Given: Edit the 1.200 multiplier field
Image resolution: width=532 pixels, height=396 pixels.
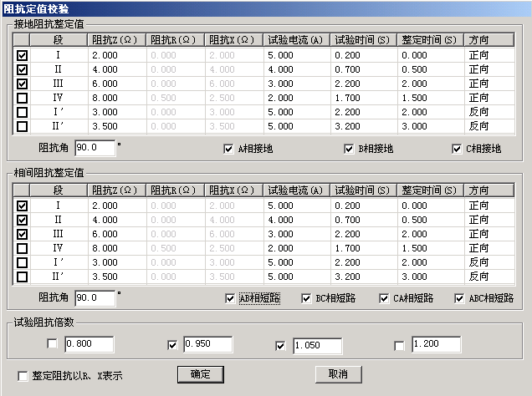Looking at the screenshot, I should pos(437,344).
